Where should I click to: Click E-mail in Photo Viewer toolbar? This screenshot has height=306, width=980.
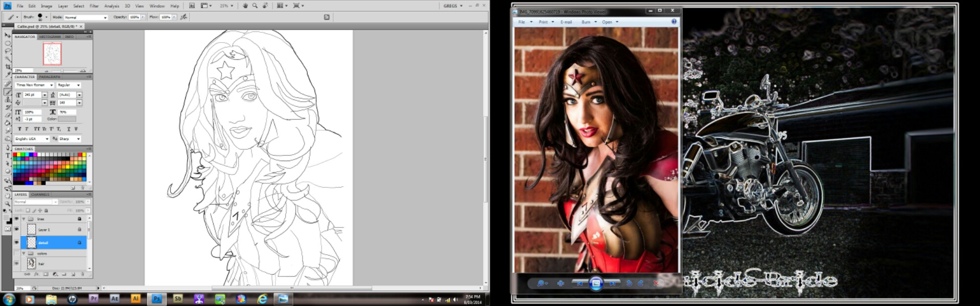click(x=566, y=22)
